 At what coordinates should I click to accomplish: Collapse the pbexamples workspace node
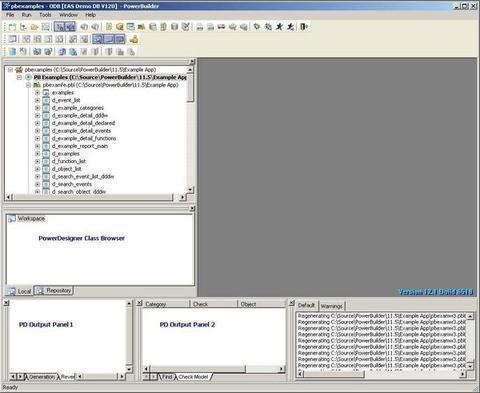(10, 70)
